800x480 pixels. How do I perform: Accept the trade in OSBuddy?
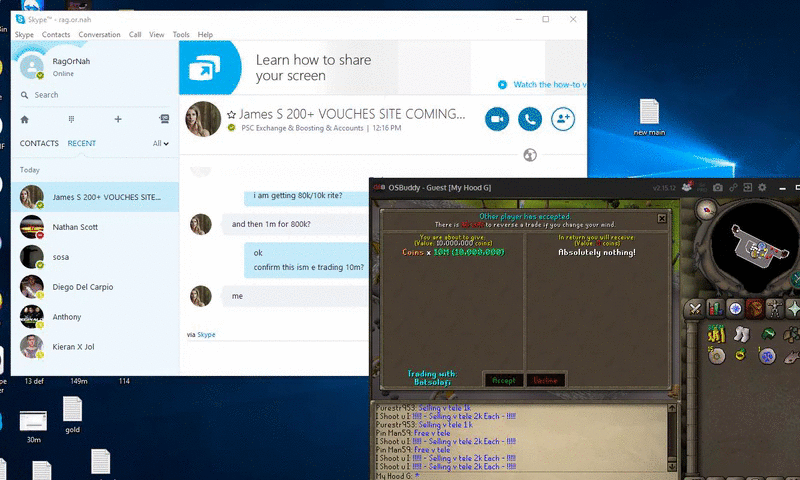point(504,380)
